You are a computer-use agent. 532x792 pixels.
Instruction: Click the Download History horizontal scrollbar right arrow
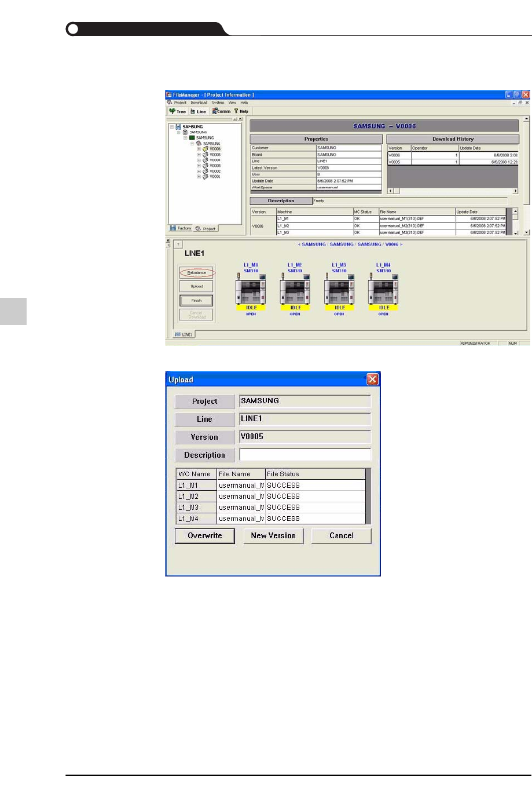(516, 191)
